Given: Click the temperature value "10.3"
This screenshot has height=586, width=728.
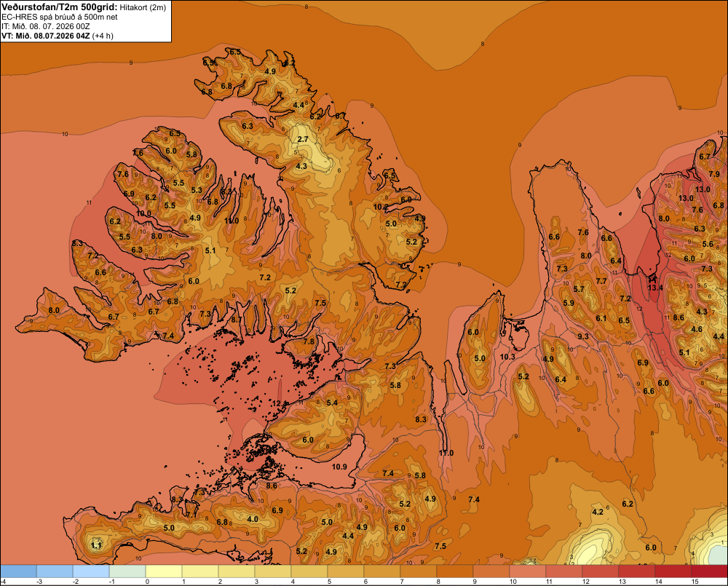Looking at the screenshot, I should tap(507, 357).
